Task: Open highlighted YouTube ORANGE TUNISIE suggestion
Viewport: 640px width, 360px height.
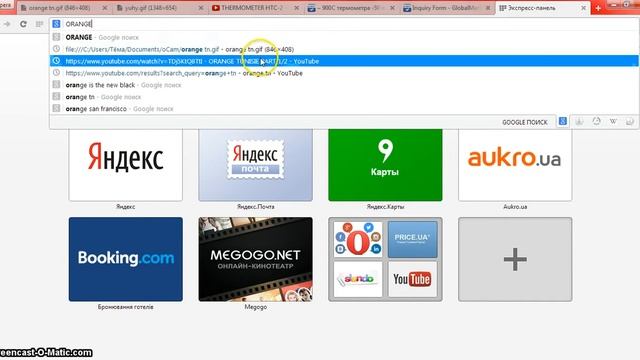Action: pos(344,61)
